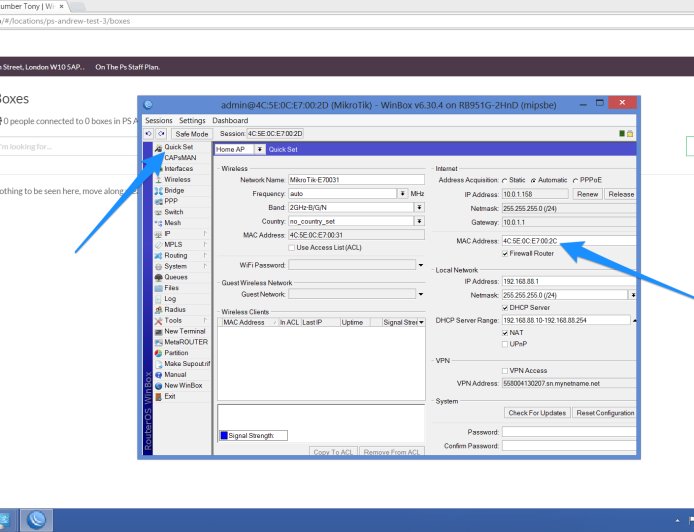Click the Safe Mode button

tap(191, 134)
